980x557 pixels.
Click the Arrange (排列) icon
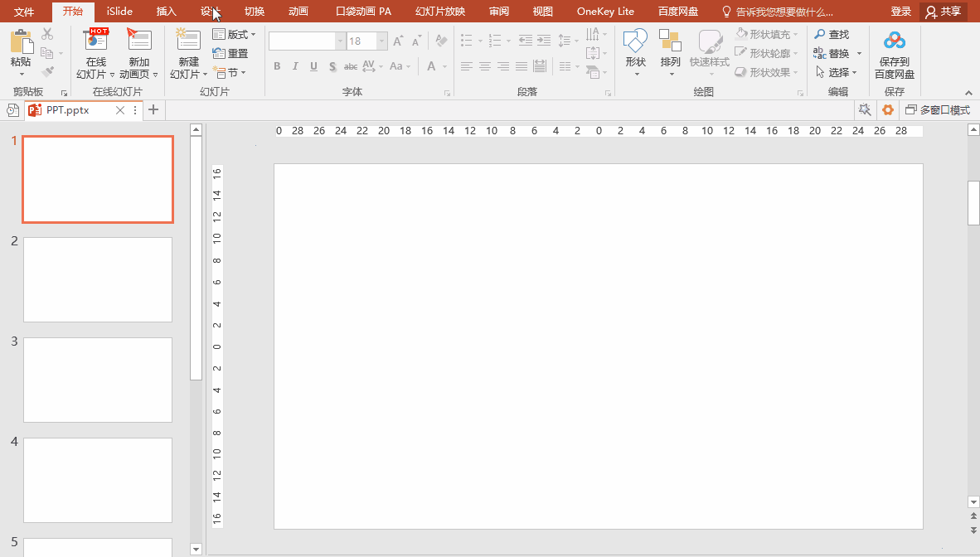coord(670,43)
